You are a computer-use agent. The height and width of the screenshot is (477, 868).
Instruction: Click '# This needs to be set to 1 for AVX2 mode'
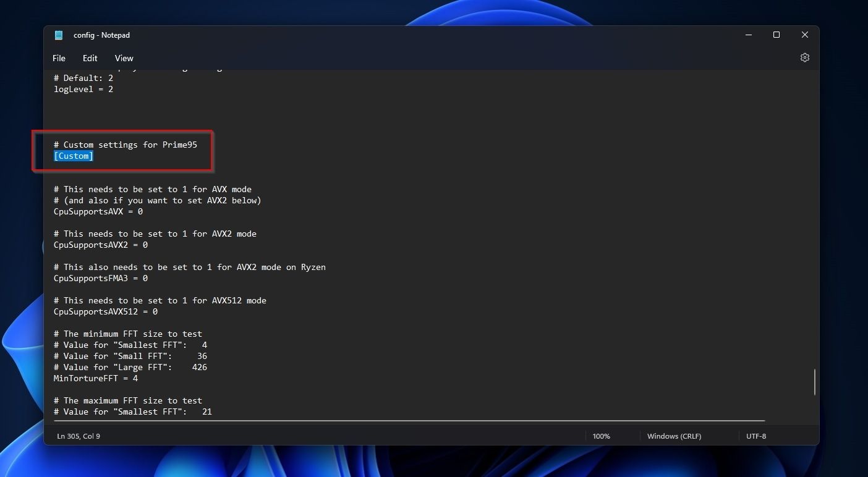coord(155,234)
